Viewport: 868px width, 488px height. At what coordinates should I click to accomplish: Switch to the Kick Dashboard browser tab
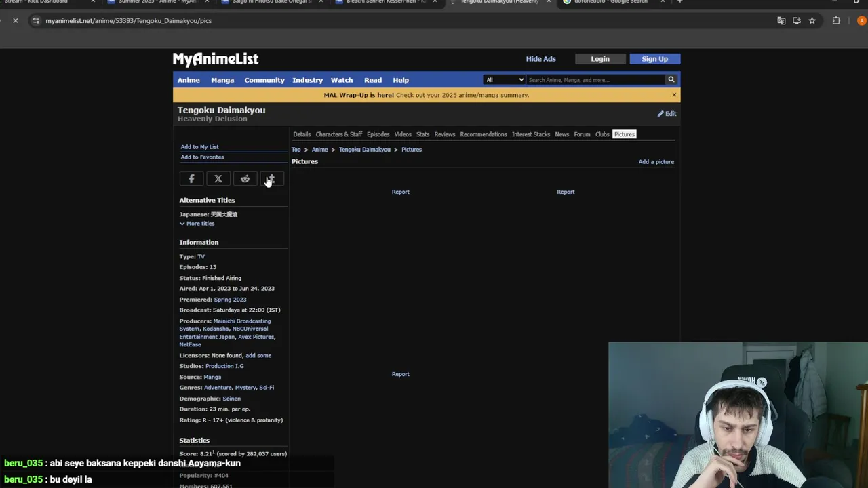[x=47, y=3]
